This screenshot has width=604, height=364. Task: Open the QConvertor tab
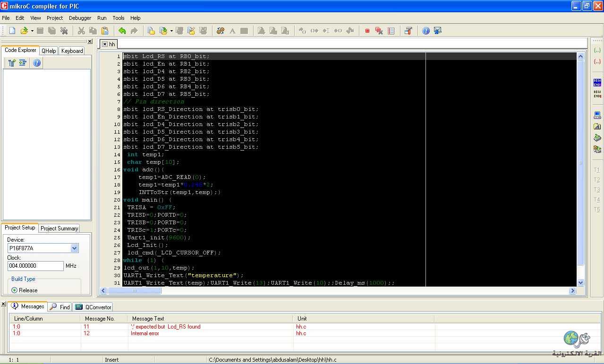tap(93, 307)
